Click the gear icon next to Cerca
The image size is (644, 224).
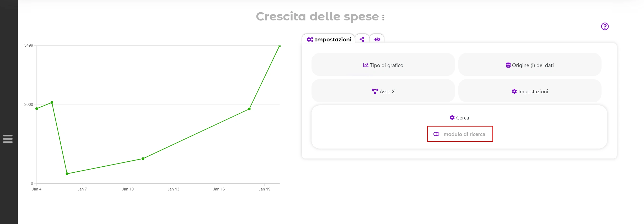pyautogui.click(x=452, y=118)
